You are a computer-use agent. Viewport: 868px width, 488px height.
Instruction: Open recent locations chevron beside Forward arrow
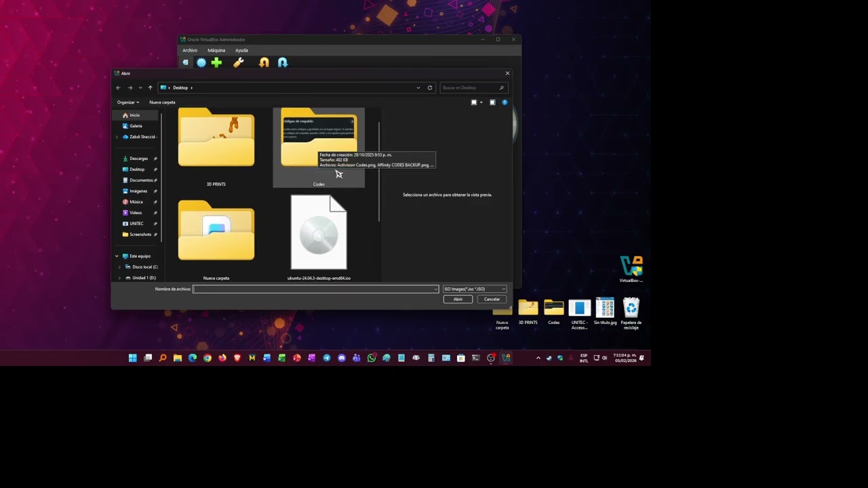pos(140,87)
